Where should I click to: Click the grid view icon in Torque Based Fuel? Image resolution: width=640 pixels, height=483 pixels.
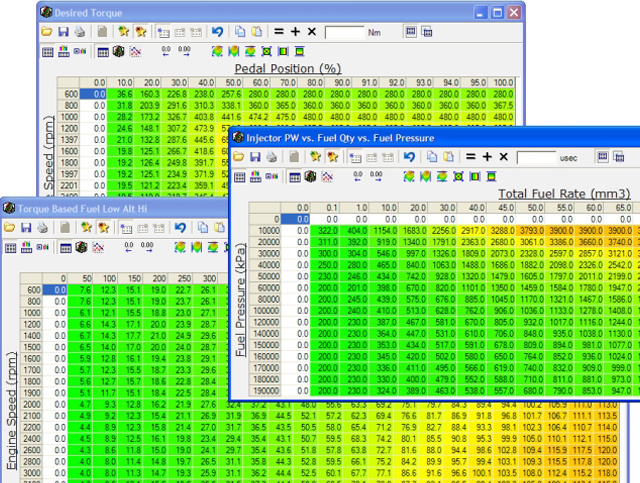[x=11, y=248]
